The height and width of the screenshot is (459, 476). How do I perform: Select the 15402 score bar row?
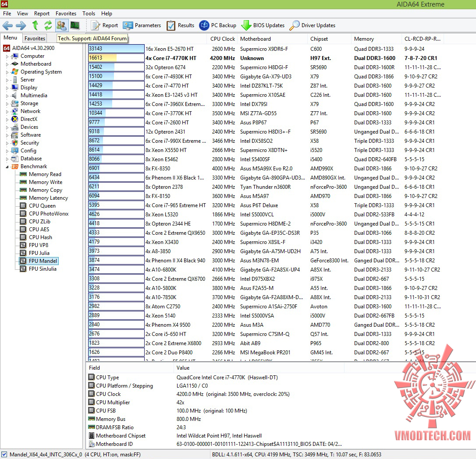(116, 67)
